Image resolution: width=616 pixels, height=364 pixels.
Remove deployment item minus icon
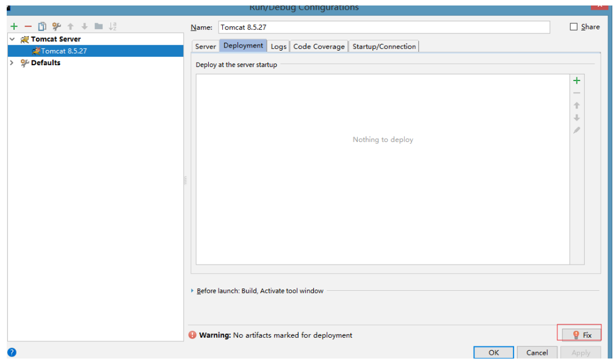point(577,93)
